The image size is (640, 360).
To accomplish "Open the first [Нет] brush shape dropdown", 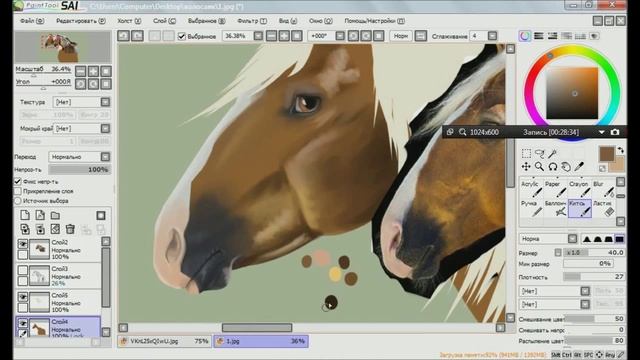I will click(x=585, y=291).
